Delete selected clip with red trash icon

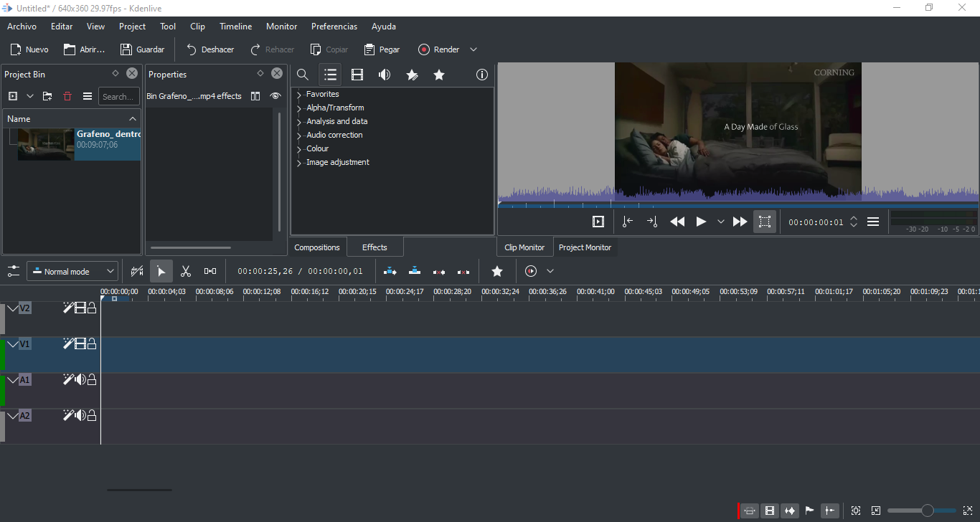click(x=67, y=96)
